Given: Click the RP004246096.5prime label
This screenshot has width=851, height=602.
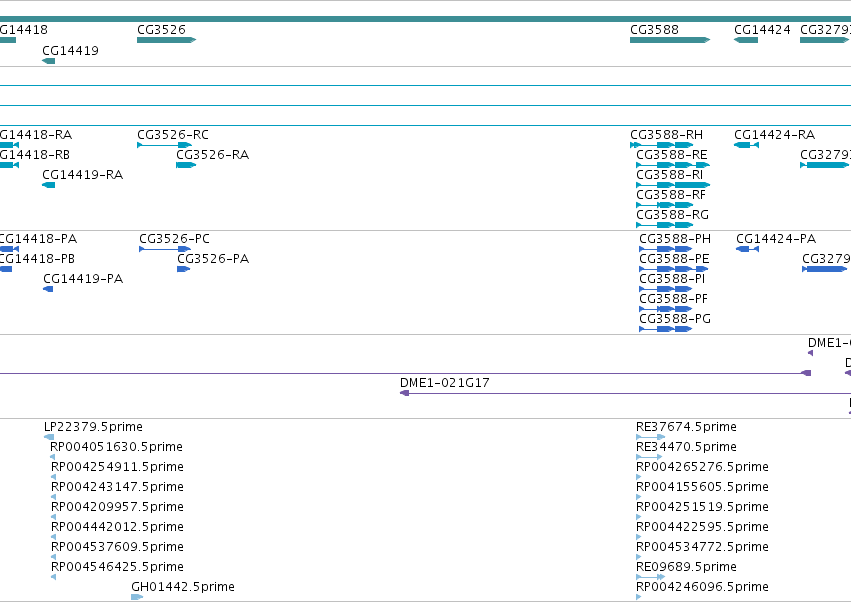Looking at the screenshot, I should click(x=702, y=587).
